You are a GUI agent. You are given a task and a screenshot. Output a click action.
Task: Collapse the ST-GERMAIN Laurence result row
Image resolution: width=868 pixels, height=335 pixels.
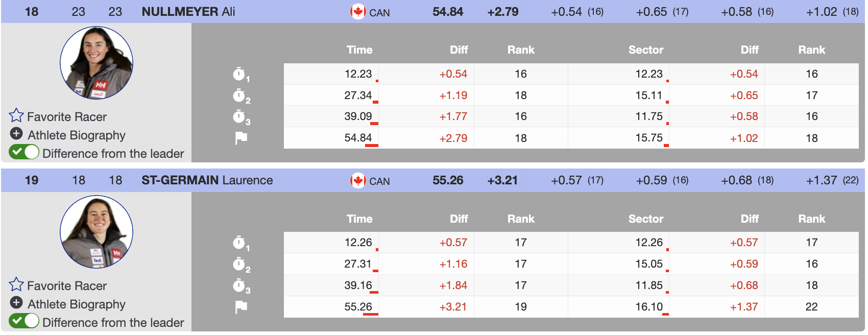[x=207, y=180]
